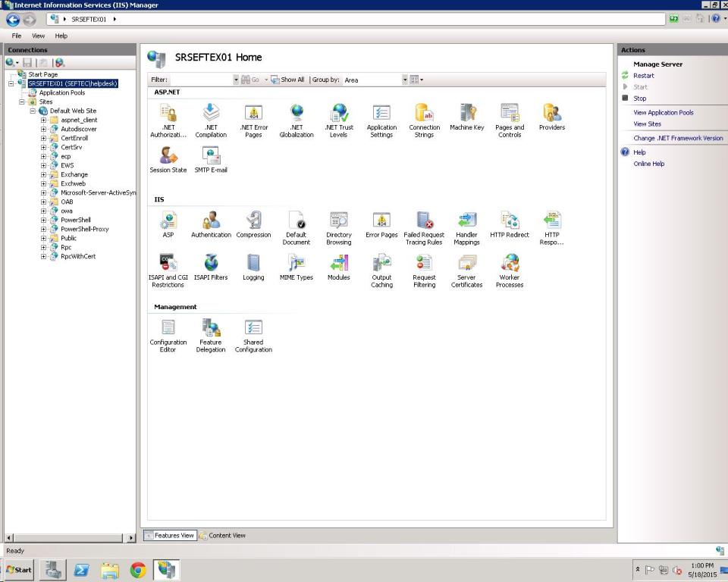Open .NET Error Pages feature
This screenshot has width=728, height=582.
(253, 120)
